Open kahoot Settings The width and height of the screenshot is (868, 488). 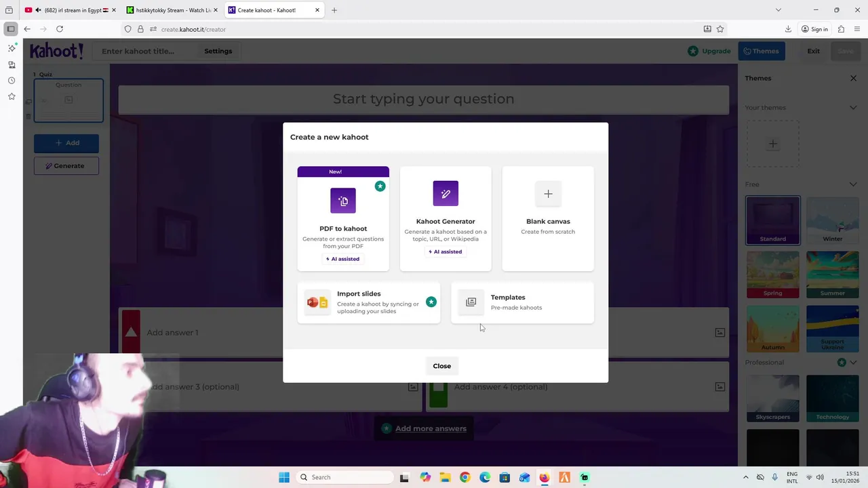click(x=218, y=51)
